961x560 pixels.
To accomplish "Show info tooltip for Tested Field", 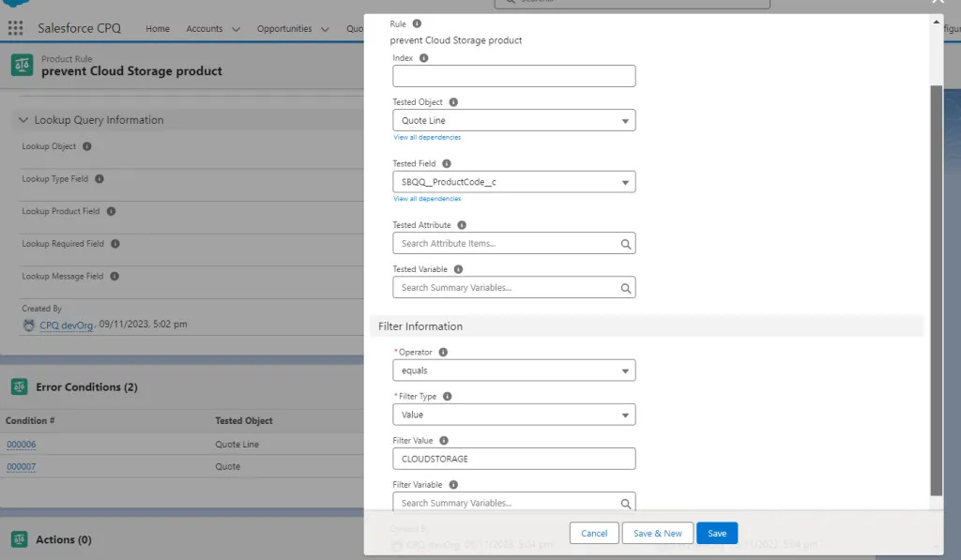I will tap(447, 163).
